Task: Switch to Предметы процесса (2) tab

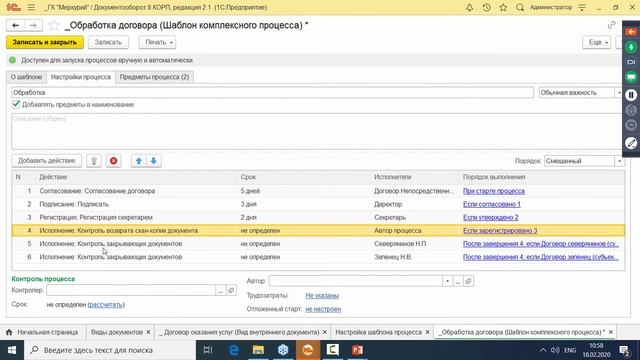Action: pos(154,77)
